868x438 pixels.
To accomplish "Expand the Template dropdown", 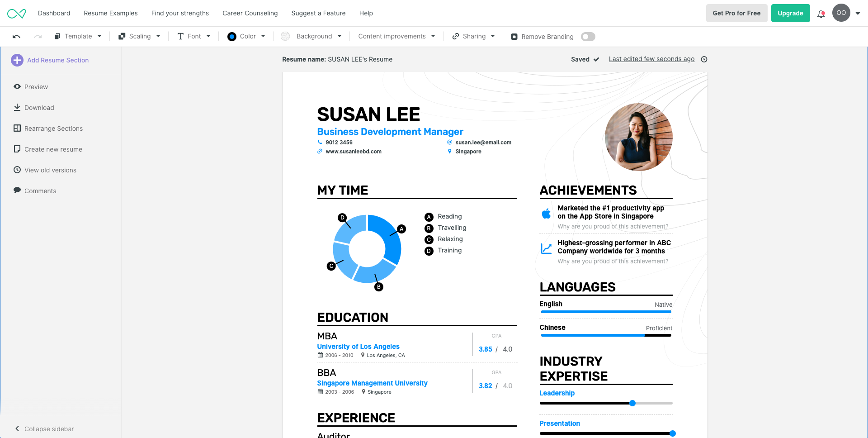I will tap(78, 37).
